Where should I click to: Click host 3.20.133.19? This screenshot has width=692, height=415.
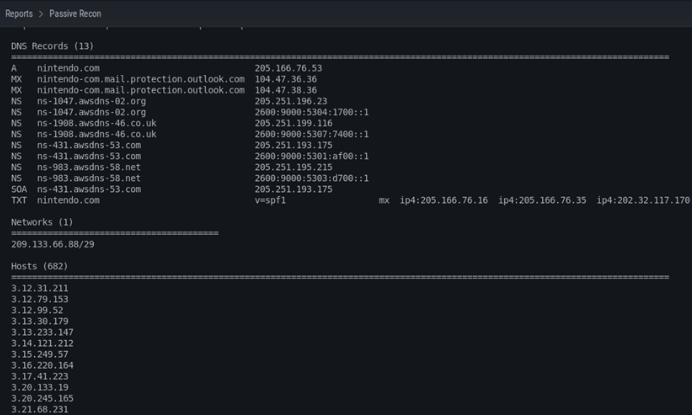[40, 388]
